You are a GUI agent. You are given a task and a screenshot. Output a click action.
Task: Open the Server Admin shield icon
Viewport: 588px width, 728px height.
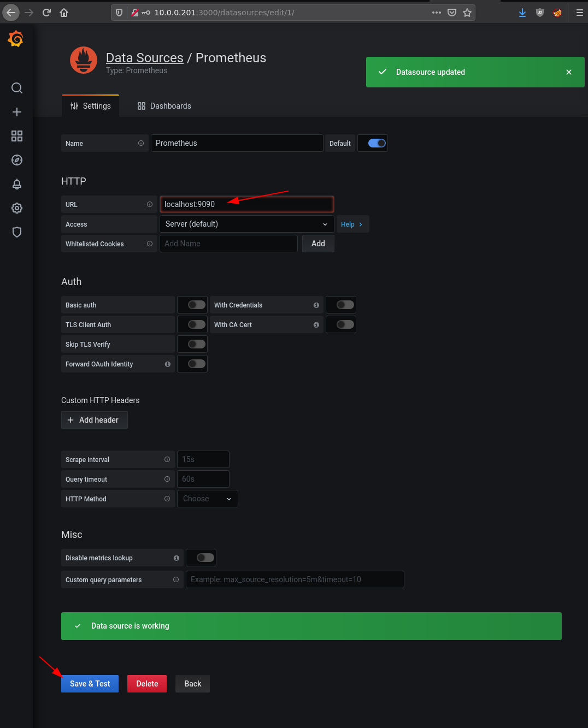pos(17,232)
